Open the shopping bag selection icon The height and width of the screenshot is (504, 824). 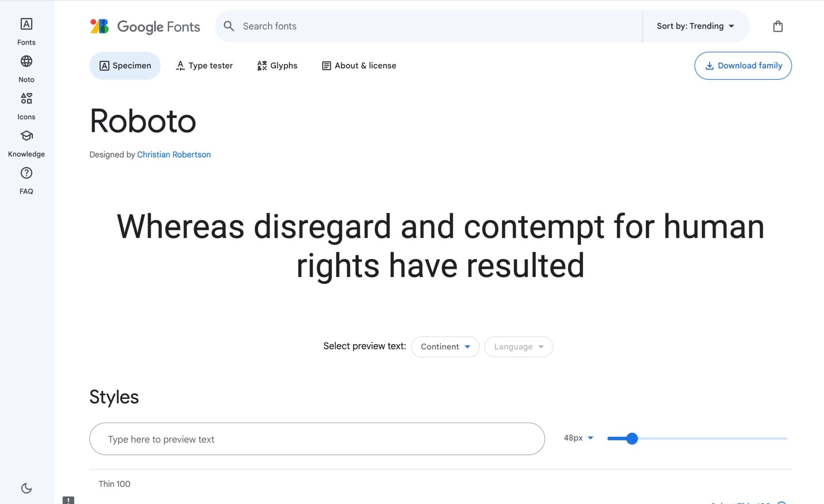pos(777,27)
